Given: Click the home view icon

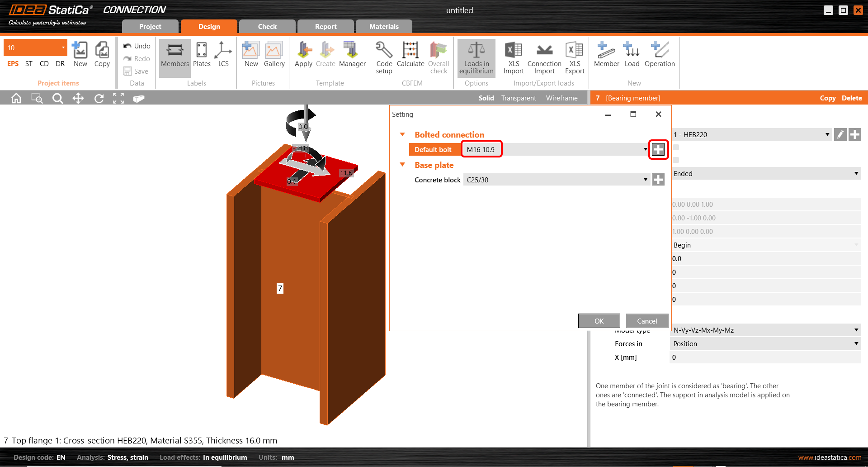Looking at the screenshot, I should (x=16, y=98).
